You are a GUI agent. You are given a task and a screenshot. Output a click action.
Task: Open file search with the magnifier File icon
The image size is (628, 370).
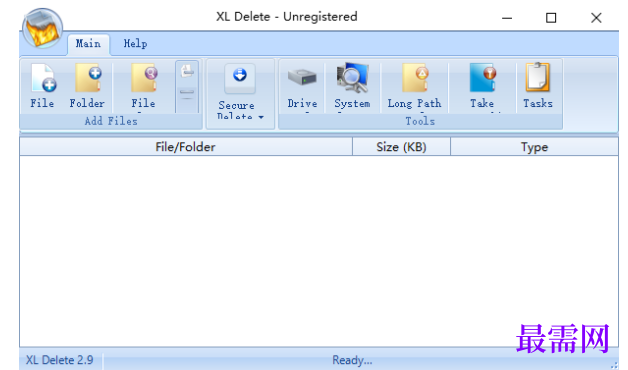143,86
